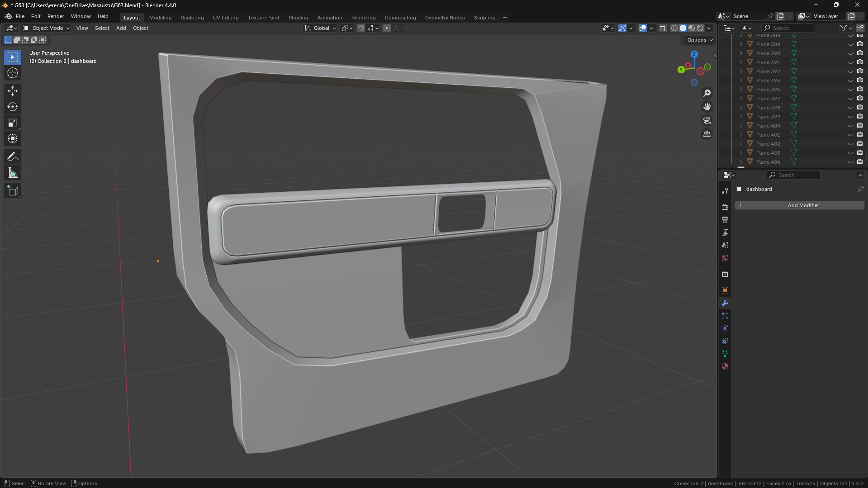Select the Scale tool
This screenshot has height=488, width=868.
click(x=13, y=123)
